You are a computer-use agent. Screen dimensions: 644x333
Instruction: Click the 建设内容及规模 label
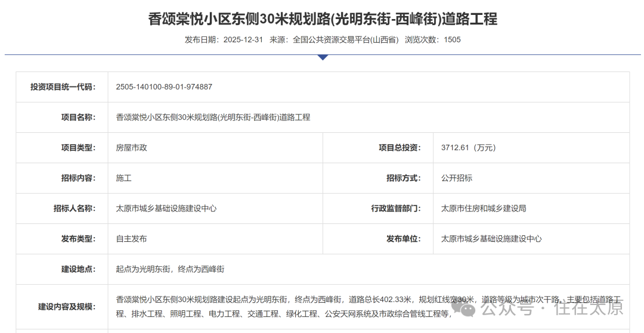click(x=67, y=307)
